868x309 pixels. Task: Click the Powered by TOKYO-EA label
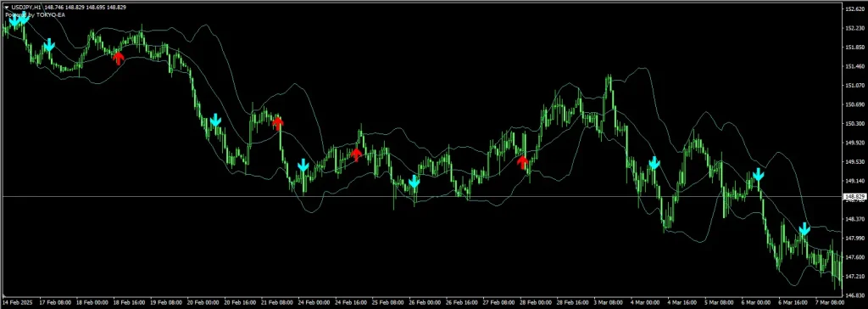coord(35,14)
